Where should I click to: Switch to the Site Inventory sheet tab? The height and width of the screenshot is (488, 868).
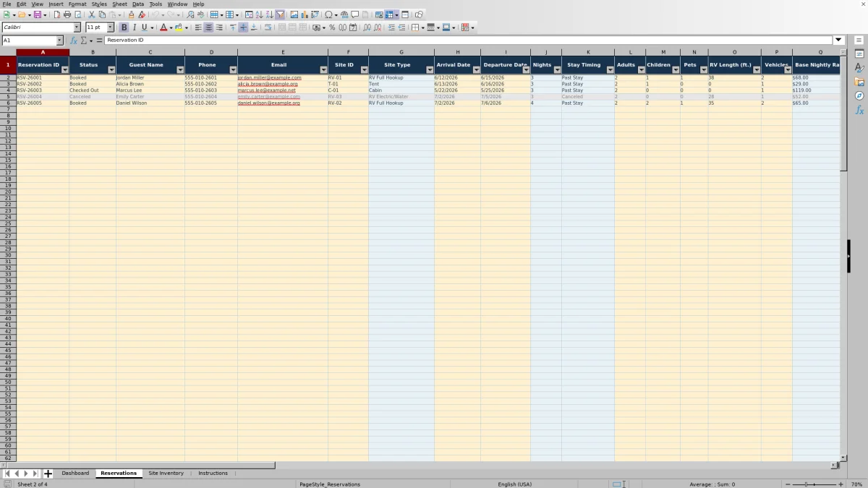pyautogui.click(x=166, y=474)
